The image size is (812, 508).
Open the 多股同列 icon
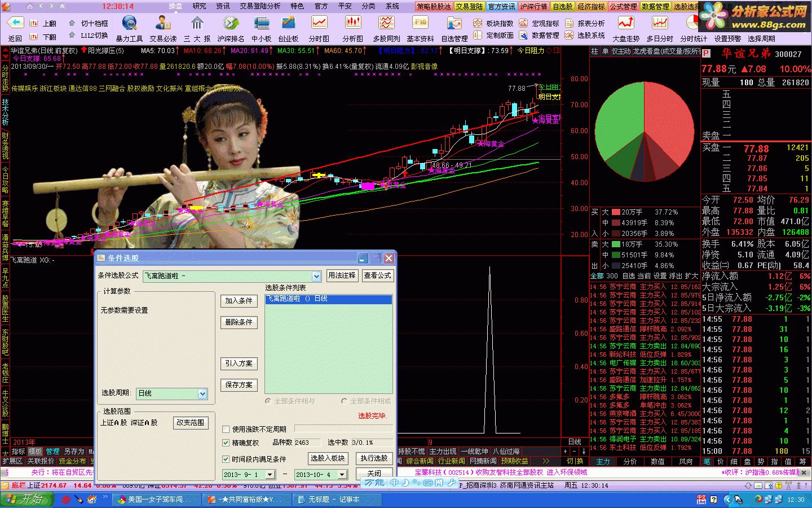[387, 23]
